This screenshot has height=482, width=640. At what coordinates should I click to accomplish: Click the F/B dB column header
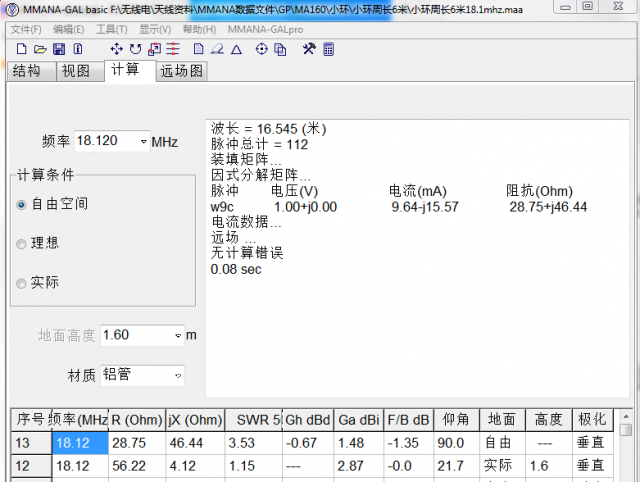[x=409, y=420]
